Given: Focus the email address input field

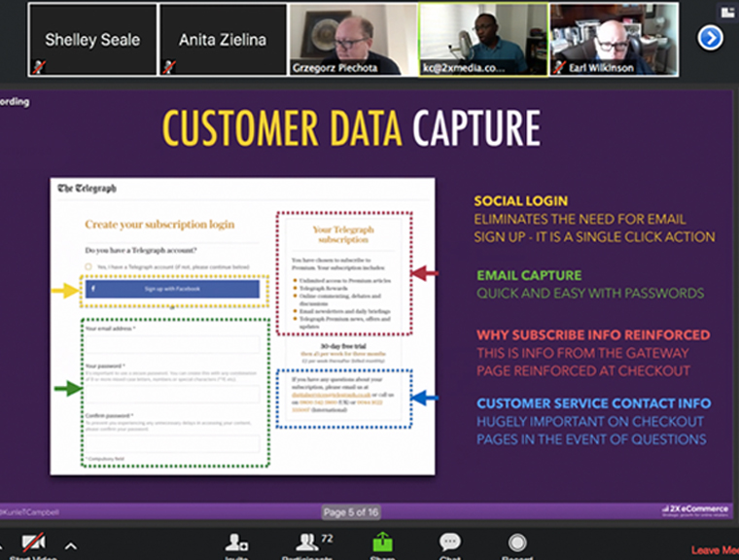Looking at the screenshot, I should pyautogui.click(x=172, y=344).
